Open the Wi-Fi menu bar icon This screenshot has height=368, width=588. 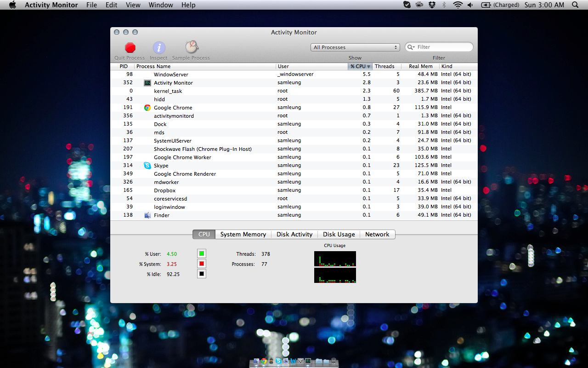[458, 5]
